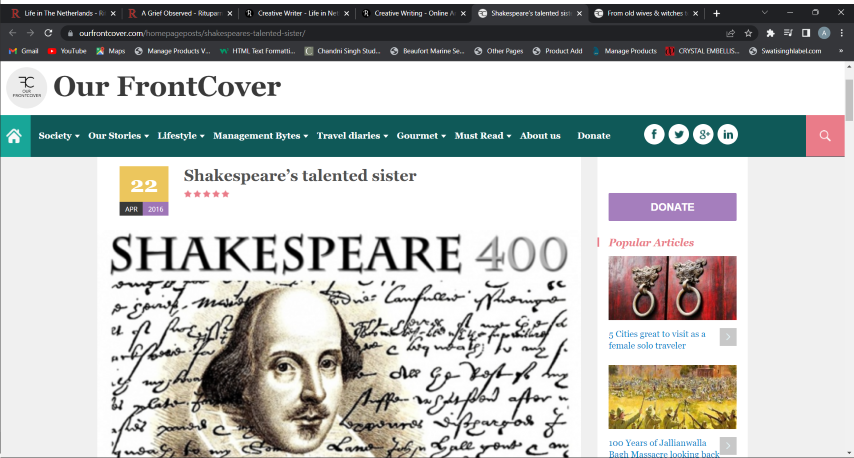
Task: Open 5 Cities great to visit article link
Action: [657, 340]
